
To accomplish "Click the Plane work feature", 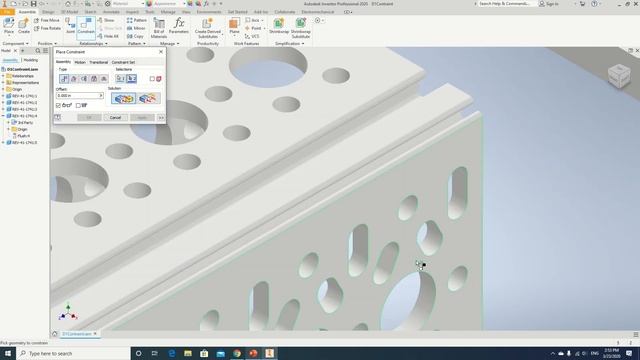I will pyautogui.click(x=234, y=26).
